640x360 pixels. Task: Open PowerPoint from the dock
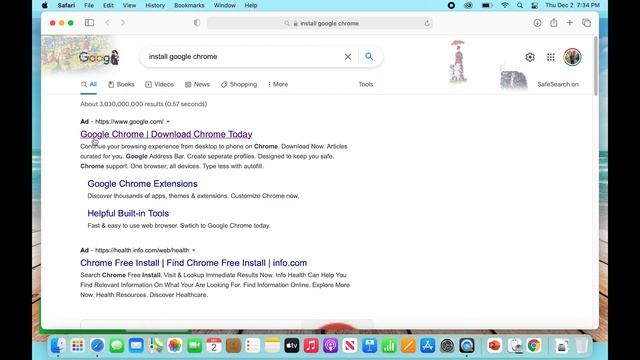coord(494,346)
